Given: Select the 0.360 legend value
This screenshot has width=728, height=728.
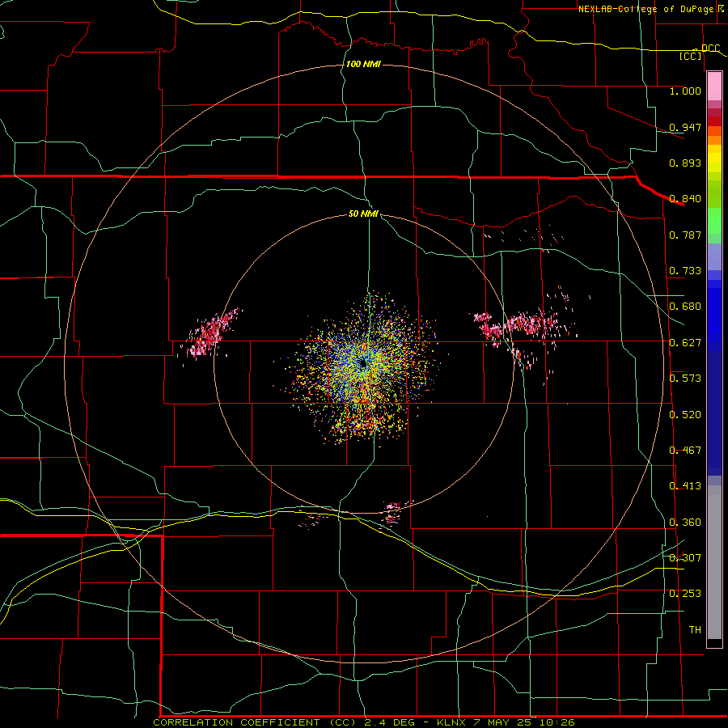Looking at the screenshot, I should [x=685, y=523].
